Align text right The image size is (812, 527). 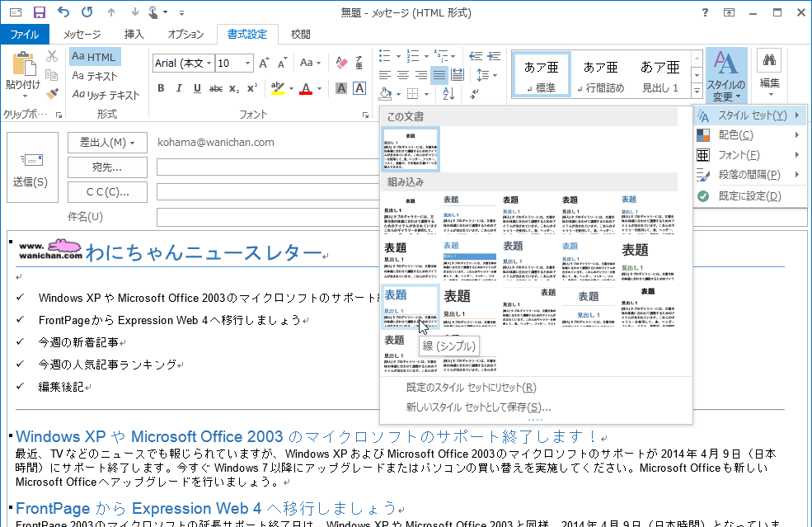tap(421, 76)
